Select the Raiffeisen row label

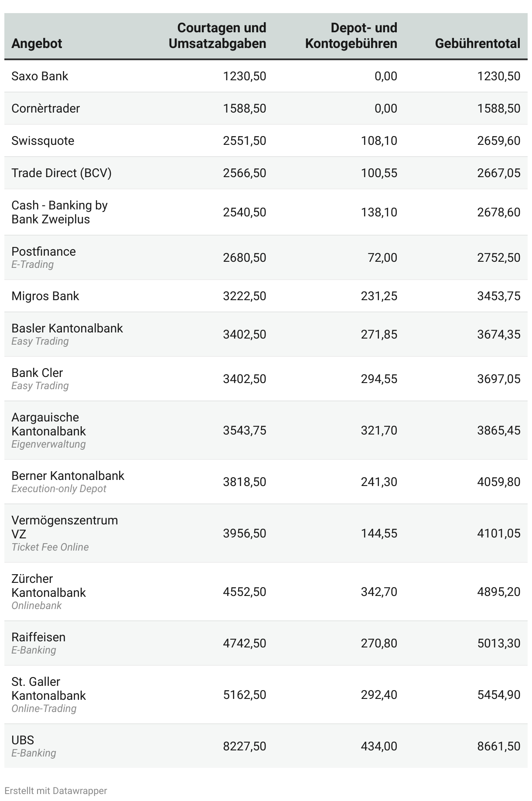(x=38, y=637)
